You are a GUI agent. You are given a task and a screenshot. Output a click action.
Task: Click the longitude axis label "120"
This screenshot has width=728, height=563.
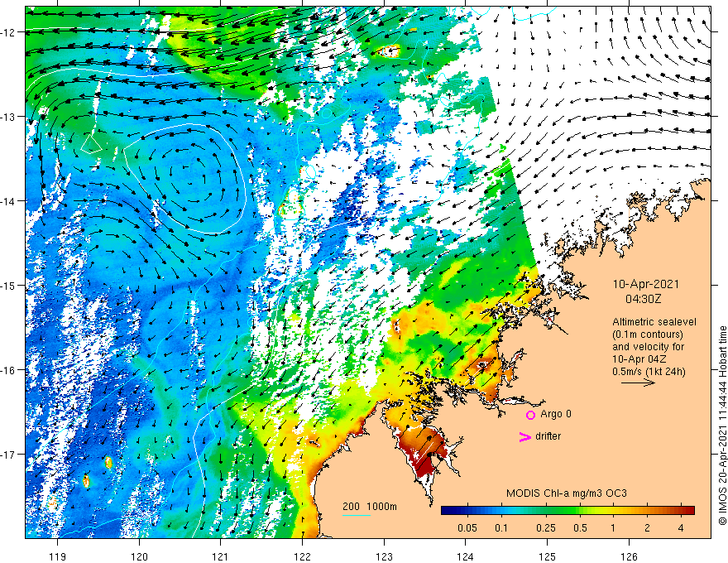pyautogui.click(x=139, y=556)
